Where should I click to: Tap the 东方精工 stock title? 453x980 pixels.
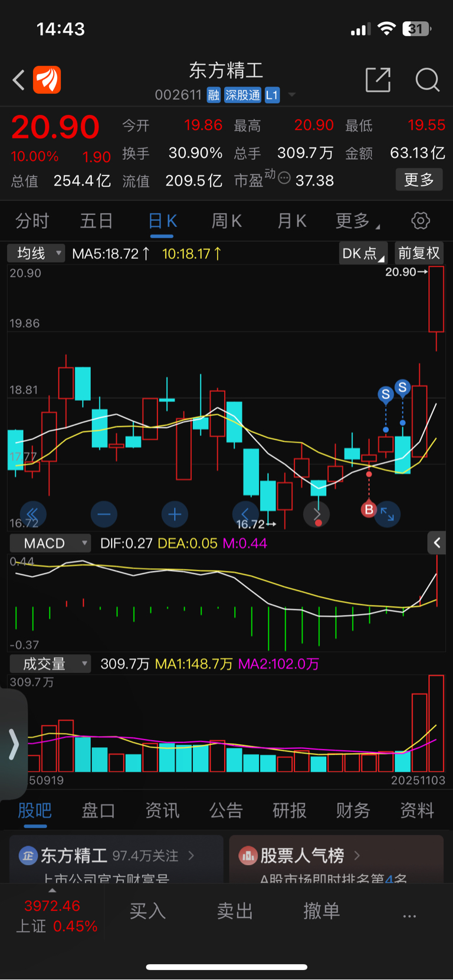[x=226, y=71]
